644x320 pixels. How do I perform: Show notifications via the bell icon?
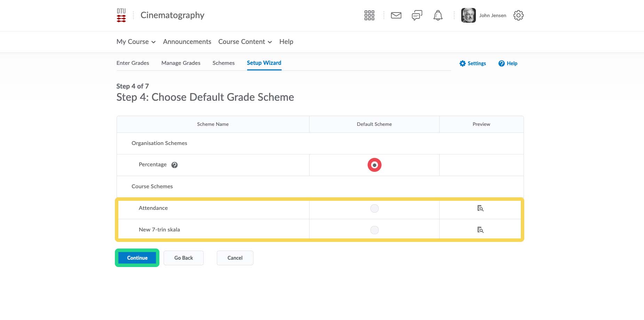click(438, 15)
